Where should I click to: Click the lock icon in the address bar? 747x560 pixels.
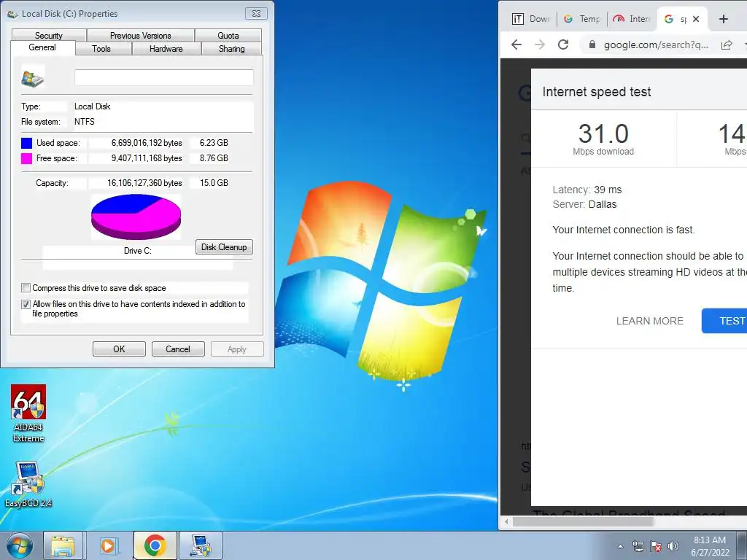[592, 44]
